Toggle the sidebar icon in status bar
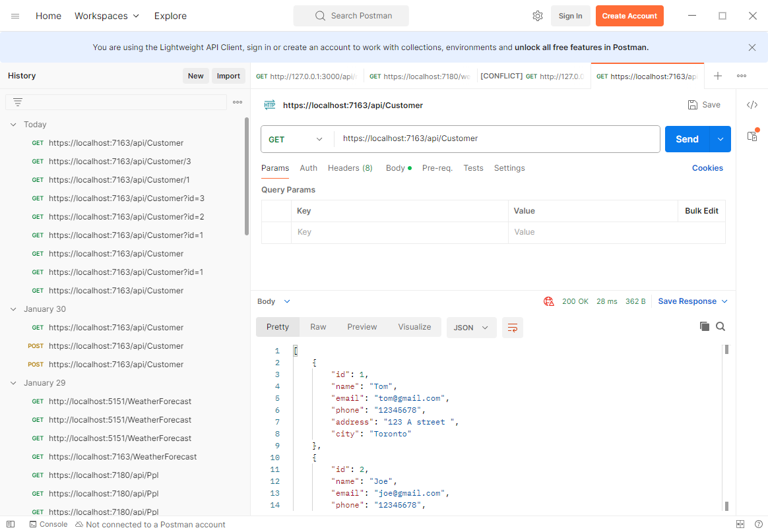The height and width of the screenshot is (532, 768). click(x=11, y=524)
